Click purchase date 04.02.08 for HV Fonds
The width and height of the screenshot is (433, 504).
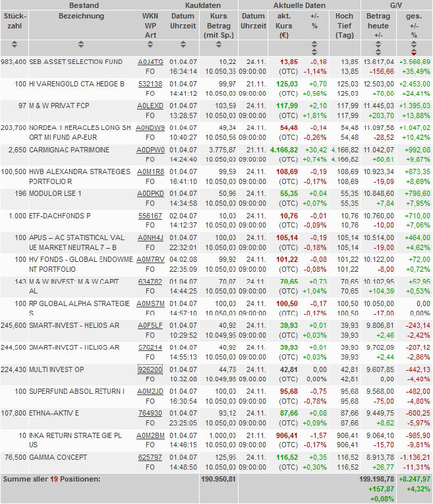183,259
